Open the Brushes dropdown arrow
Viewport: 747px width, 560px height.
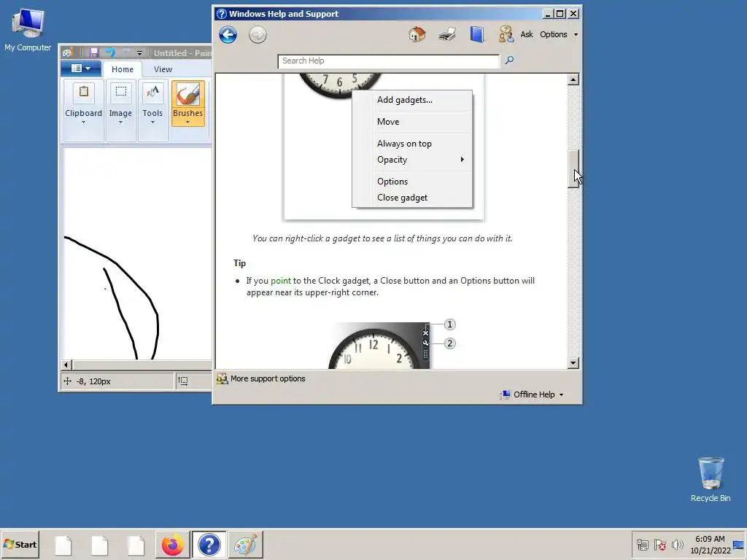pos(187,122)
